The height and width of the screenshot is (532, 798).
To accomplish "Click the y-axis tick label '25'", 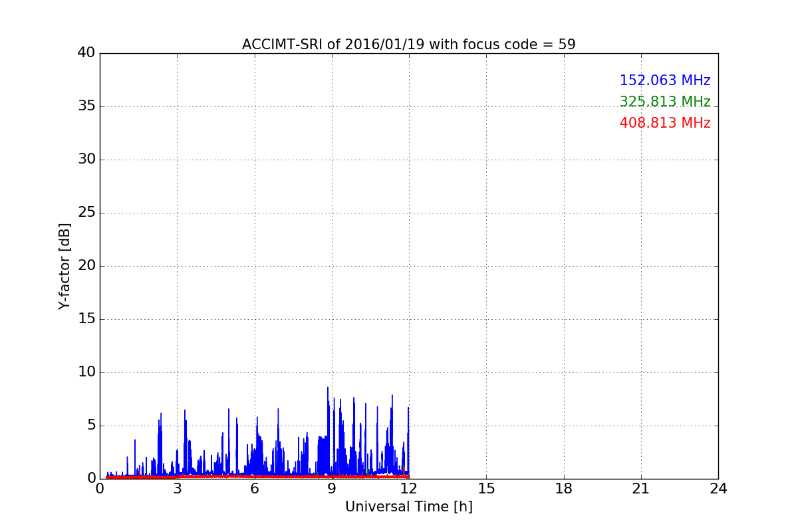I will 86,213.
